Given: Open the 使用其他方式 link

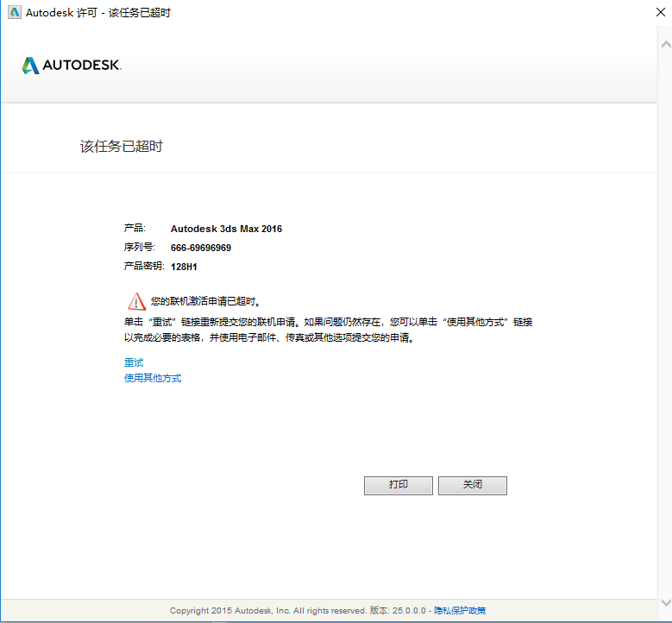Looking at the screenshot, I should pyautogui.click(x=153, y=378).
